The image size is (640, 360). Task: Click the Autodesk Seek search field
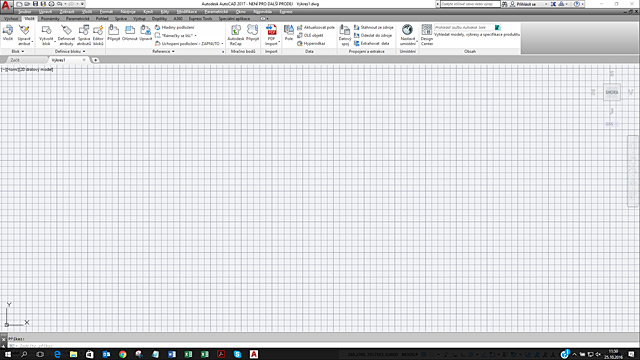464,27
